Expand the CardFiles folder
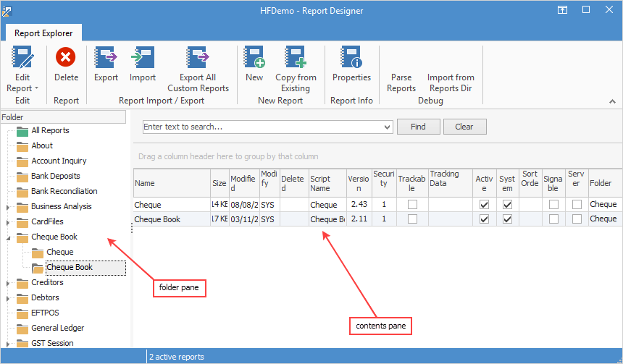Screen dimensions: 623x364 pyautogui.click(x=8, y=222)
